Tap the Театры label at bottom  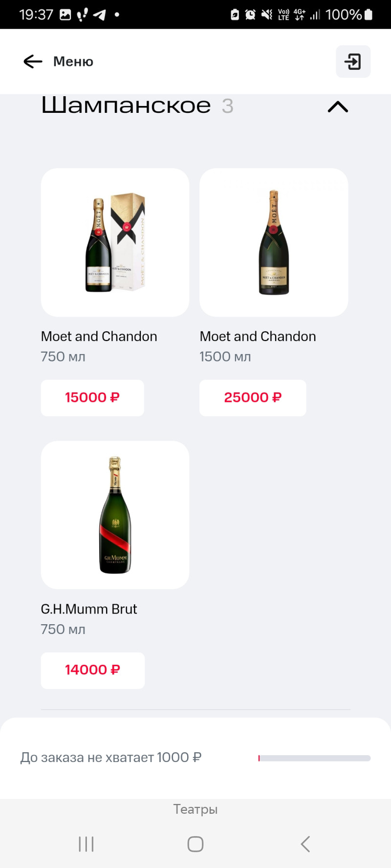click(195, 809)
